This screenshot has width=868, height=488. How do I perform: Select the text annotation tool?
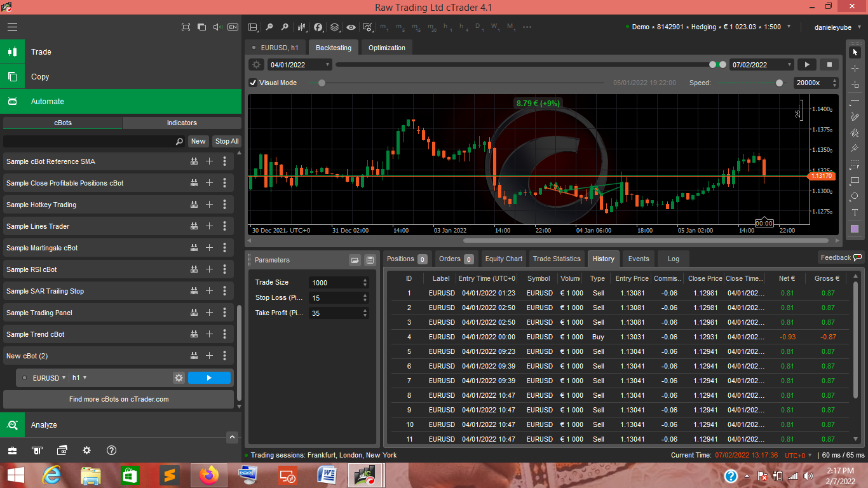[855, 212]
